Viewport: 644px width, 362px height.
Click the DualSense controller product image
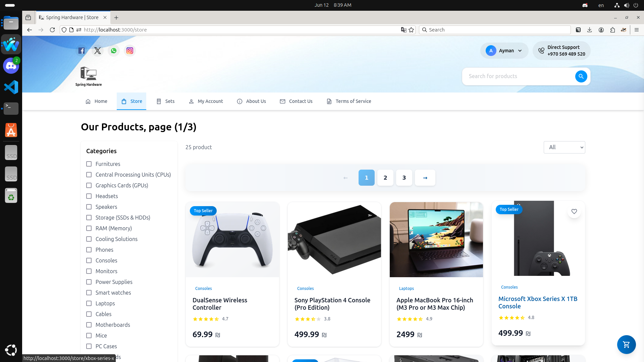coord(232,240)
